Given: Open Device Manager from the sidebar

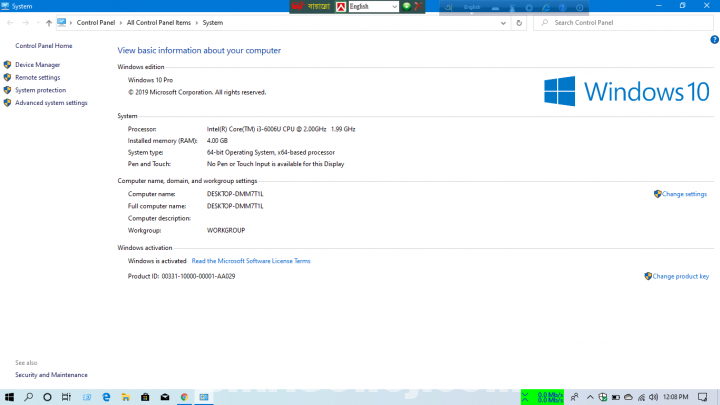Looking at the screenshot, I should pos(37,65).
